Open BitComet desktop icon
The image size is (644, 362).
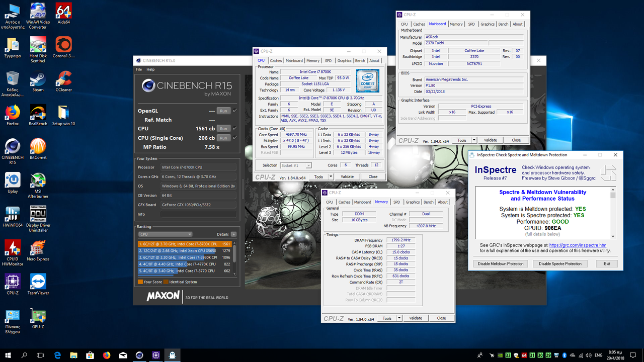pos(38,149)
